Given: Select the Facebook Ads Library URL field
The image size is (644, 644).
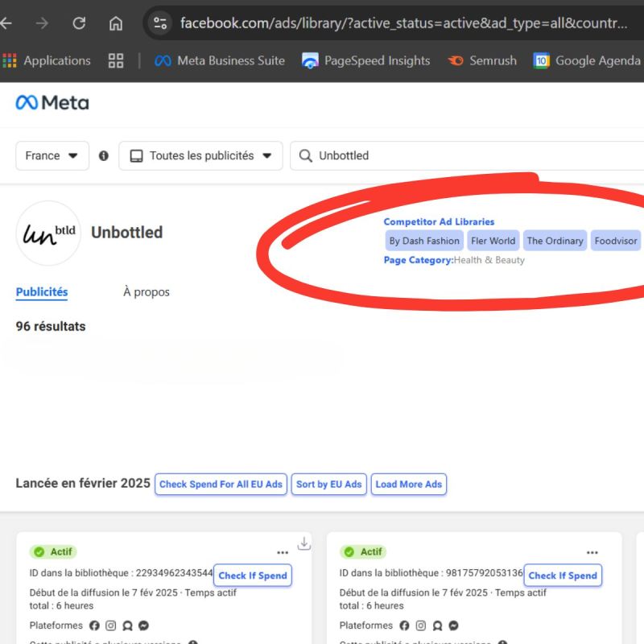Looking at the screenshot, I should [404, 23].
